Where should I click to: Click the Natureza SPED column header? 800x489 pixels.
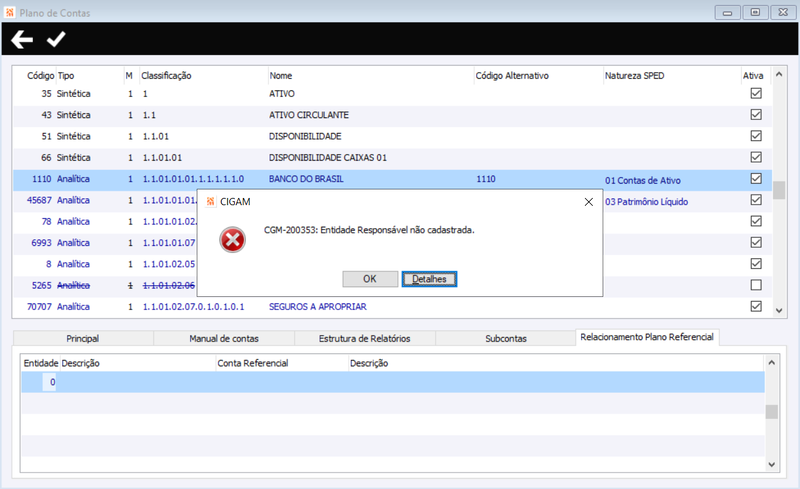[x=635, y=76]
